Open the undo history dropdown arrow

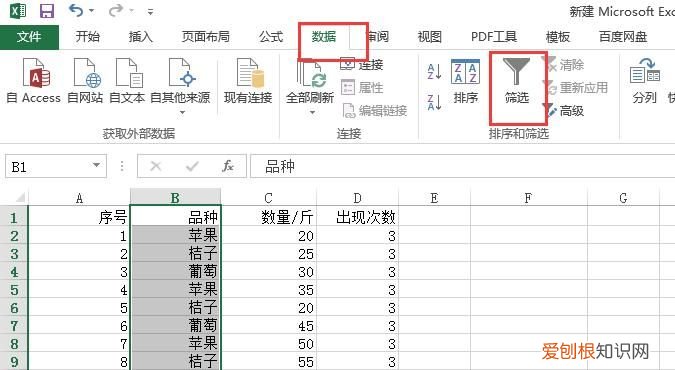tap(91, 11)
